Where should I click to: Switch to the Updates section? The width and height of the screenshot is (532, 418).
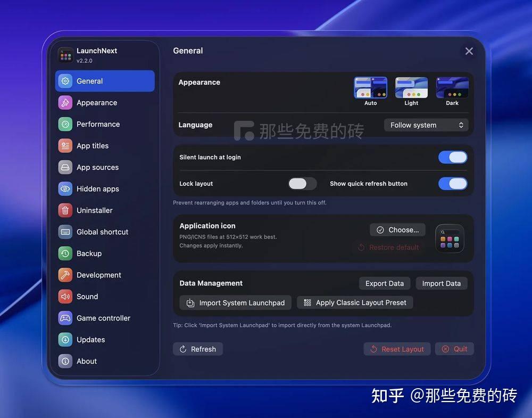(90, 340)
